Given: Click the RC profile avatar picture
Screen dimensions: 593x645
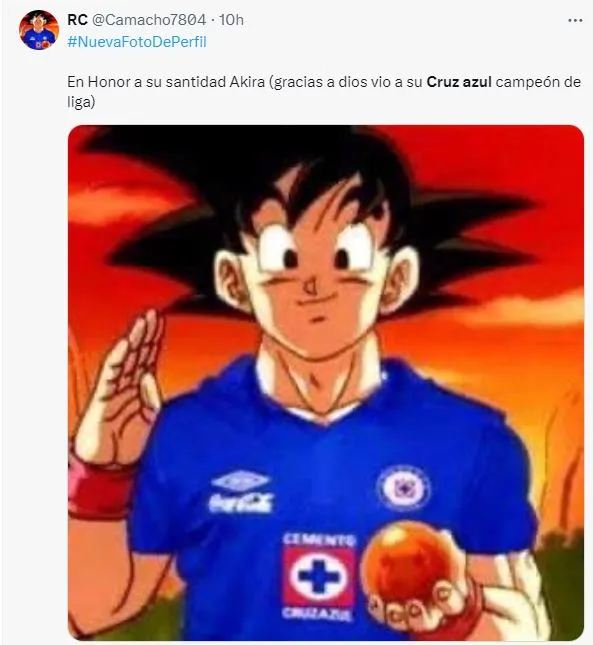Looking at the screenshot, I should (39, 30).
